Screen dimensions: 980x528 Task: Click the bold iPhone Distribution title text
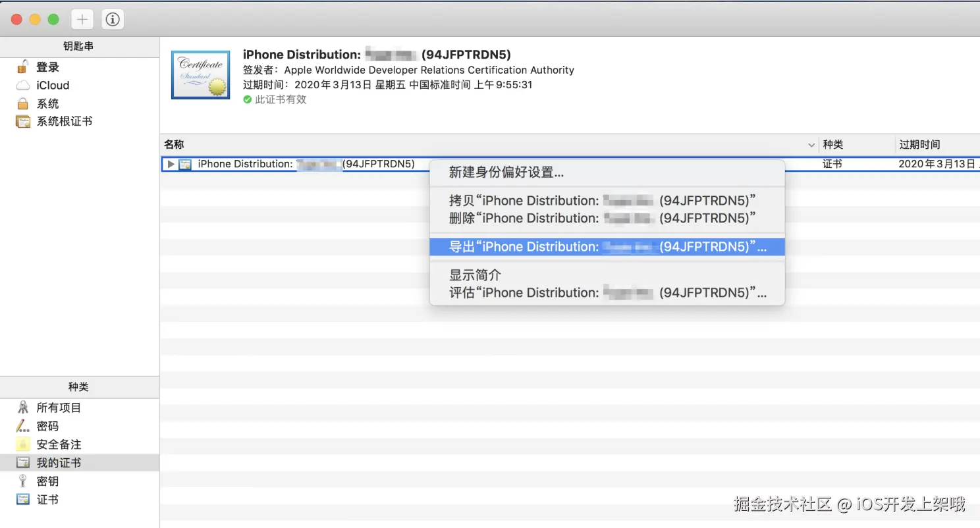click(377, 55)
